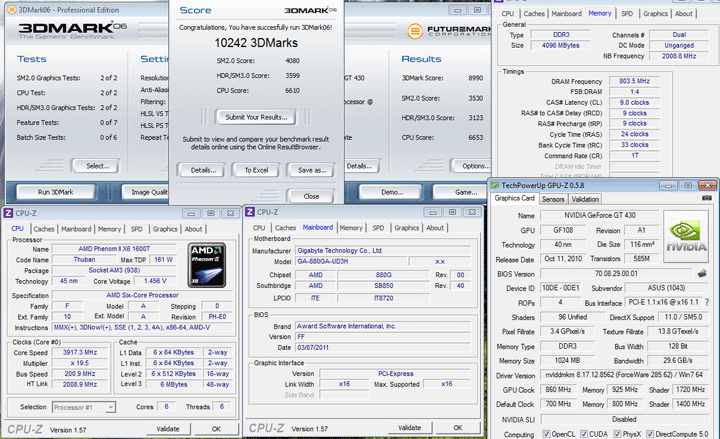Click the NVIDIA logo in GPU-Z

coord(686,236)
